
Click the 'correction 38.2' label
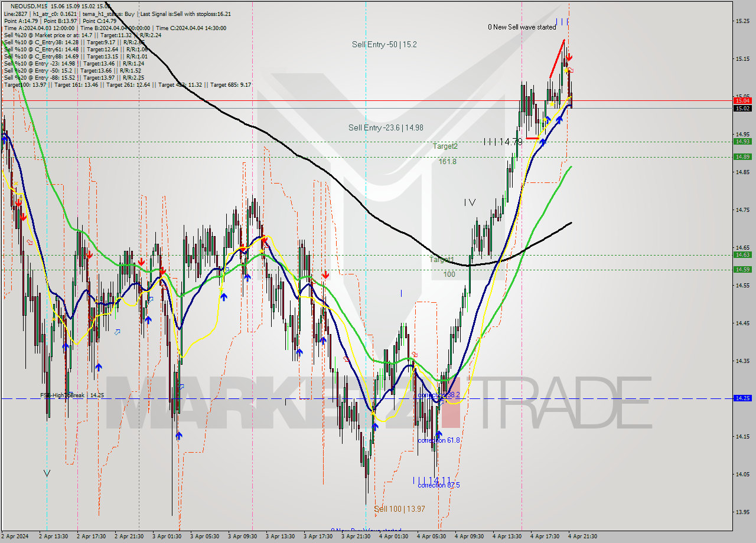(438, 395)
